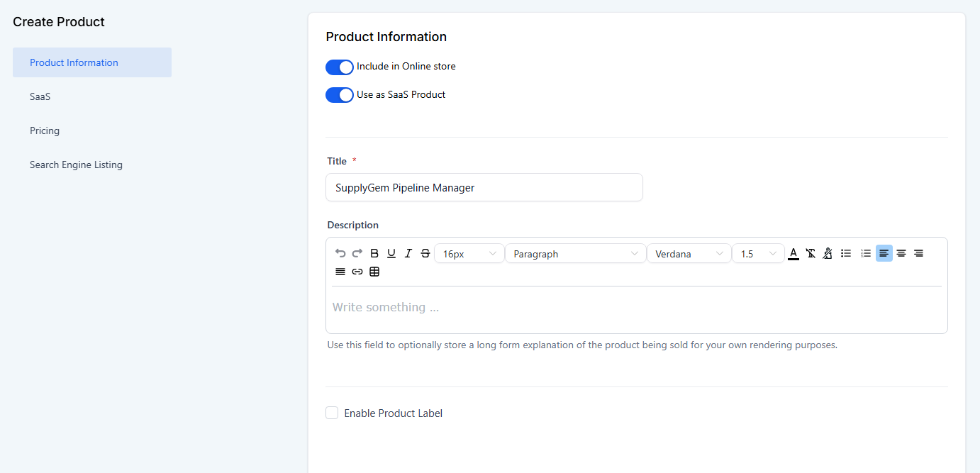Apply bold formatting in the description editor

coord(374,253)
